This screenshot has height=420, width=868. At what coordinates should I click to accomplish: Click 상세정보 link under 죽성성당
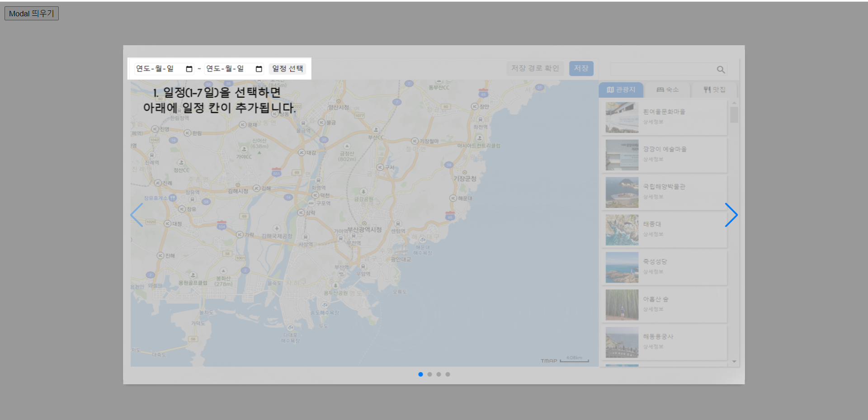pyautogui.click(x=653, y=272)
